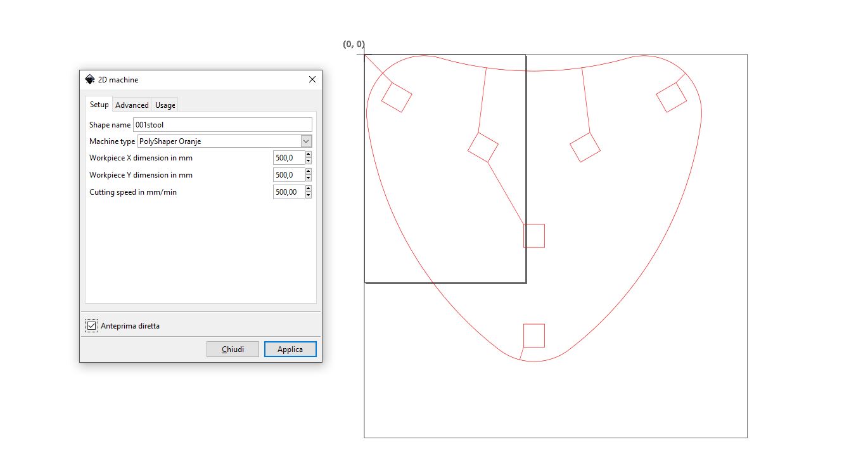Image resolution: width=868 pixels, height=456 pixels.
Task: Increase Cutting speed with up arrow
Action: 309,189
